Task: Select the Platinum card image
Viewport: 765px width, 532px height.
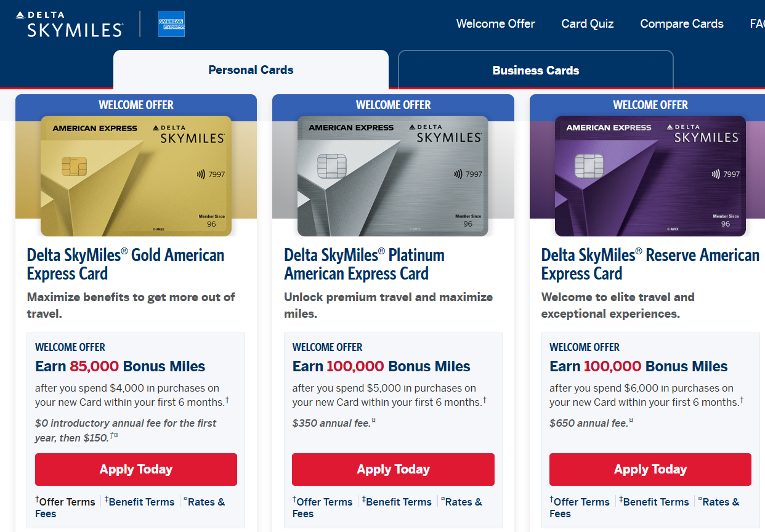Action: point(393,176)
